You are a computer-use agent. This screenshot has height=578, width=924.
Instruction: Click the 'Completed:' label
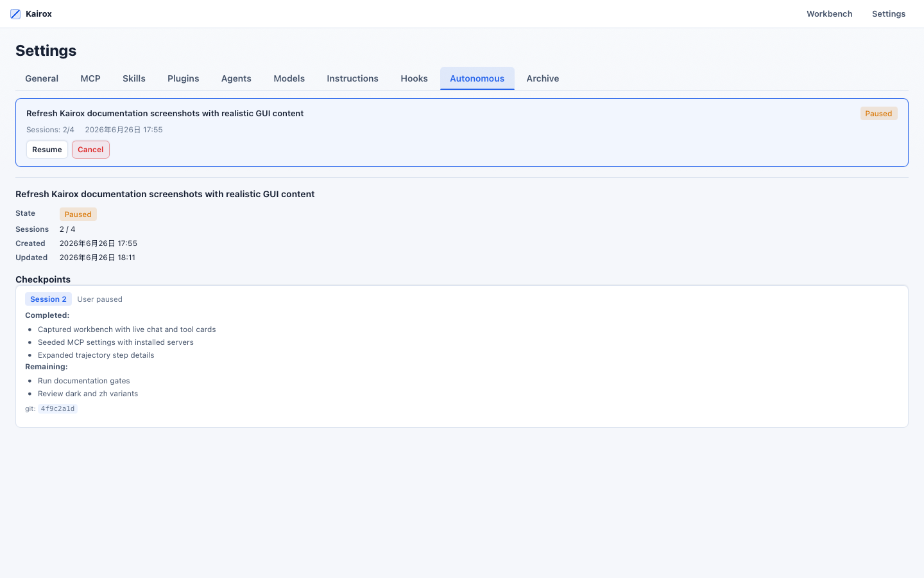click(x=47, y=315)
